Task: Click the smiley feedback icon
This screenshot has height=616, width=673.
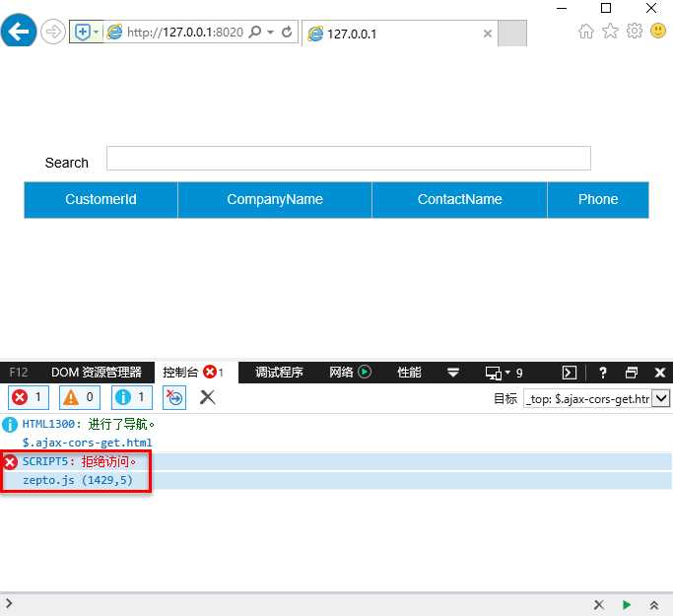Action: [x=658, y=31]
